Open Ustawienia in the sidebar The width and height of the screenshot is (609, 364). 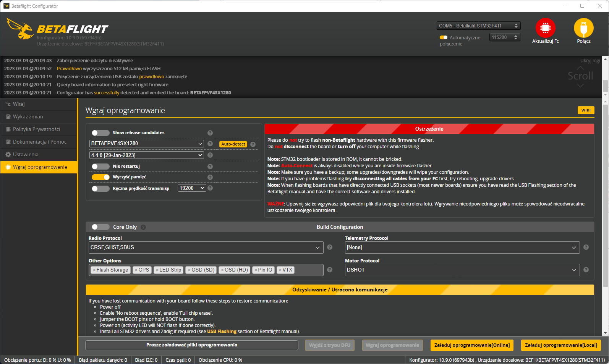[26, 155]
